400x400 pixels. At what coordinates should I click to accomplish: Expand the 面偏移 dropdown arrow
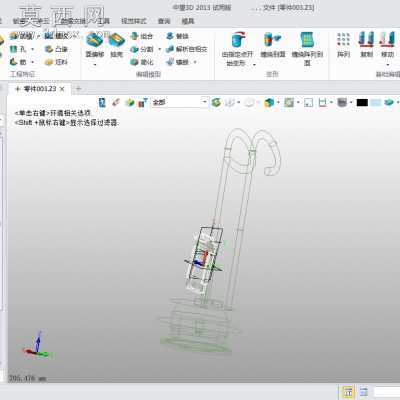point(95,64)
